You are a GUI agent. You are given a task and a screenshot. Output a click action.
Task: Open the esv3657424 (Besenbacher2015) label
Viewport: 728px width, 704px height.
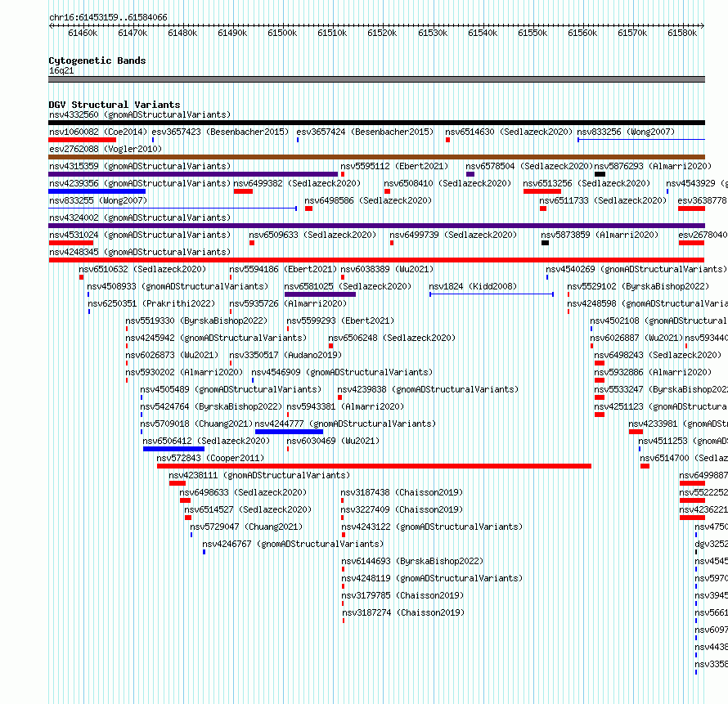(365, 132)
